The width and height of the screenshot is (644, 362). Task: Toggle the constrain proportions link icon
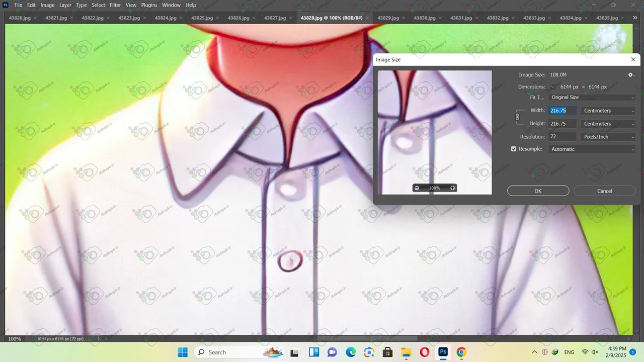tap(517, 117)
